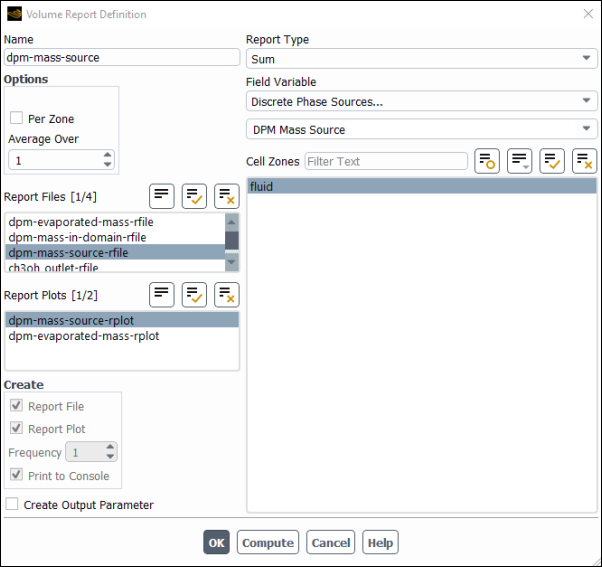
Task: Select all Cell Zones icon
Action: tap(552, 161)
